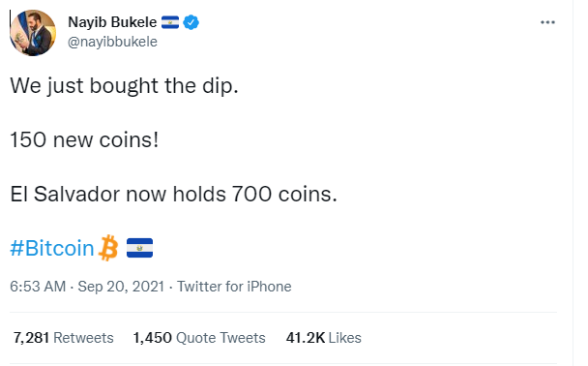Click the orange Bitcoin emoji icon

tap(108, 248)
